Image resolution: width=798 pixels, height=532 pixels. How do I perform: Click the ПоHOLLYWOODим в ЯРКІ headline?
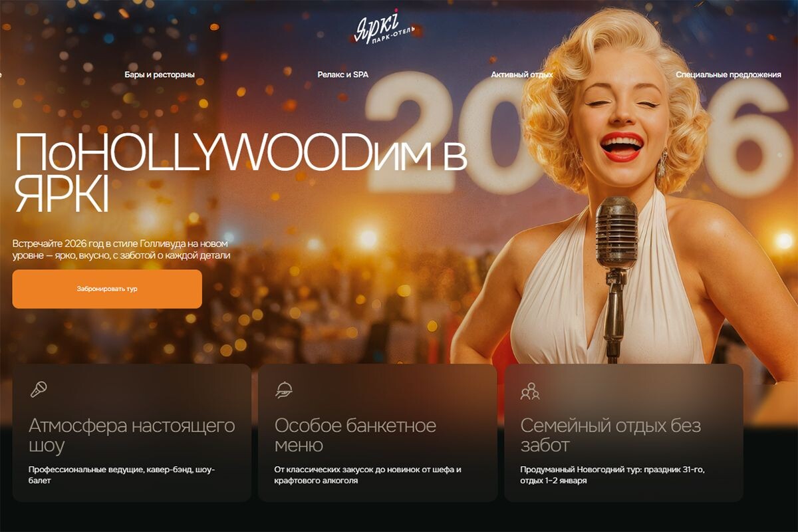pyautogui.click(x=239, y=174)
